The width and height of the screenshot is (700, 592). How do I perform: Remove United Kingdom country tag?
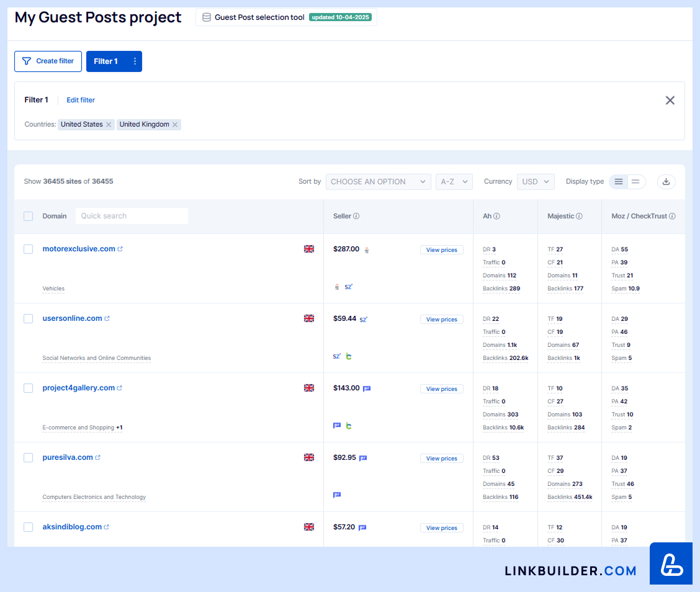175,125
